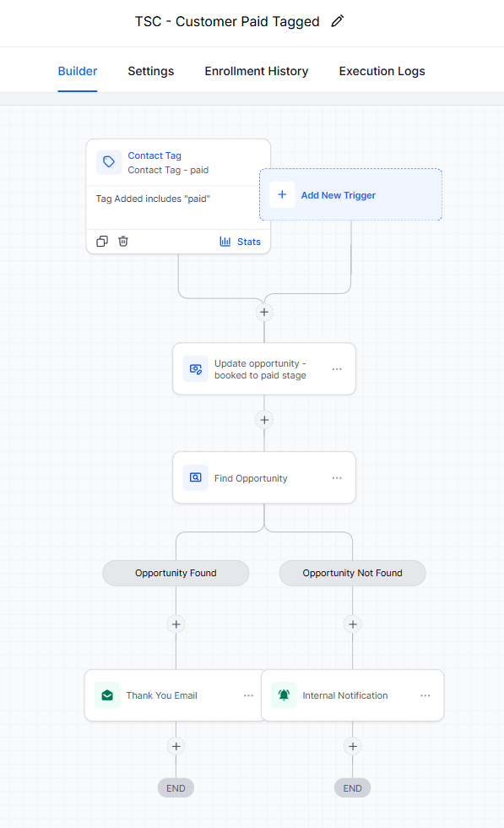Add step after Update opportunity action
The width and height of the screenshot is (504, 828).
coord(264,420)
